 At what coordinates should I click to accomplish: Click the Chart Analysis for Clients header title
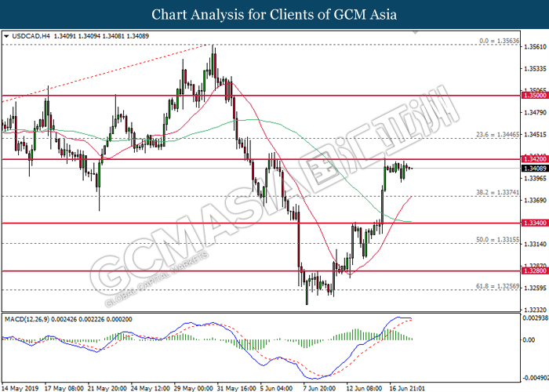click(x=274, y=15)
